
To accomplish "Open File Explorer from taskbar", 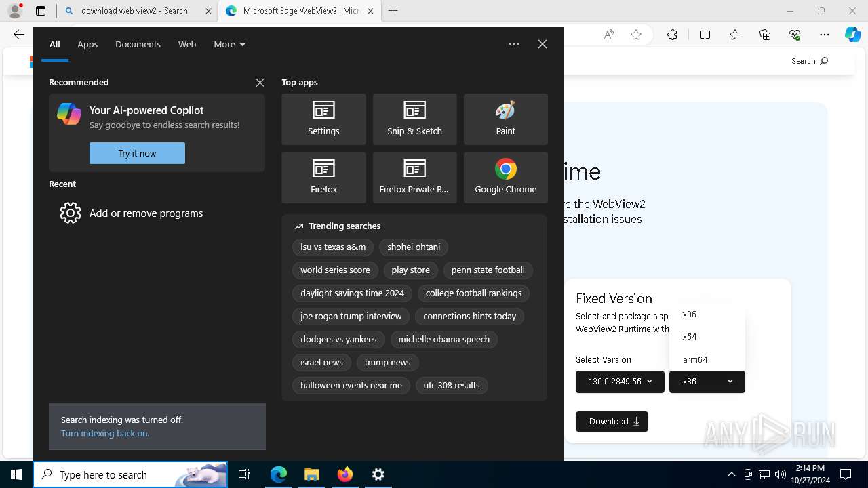I will click(312, 474).
